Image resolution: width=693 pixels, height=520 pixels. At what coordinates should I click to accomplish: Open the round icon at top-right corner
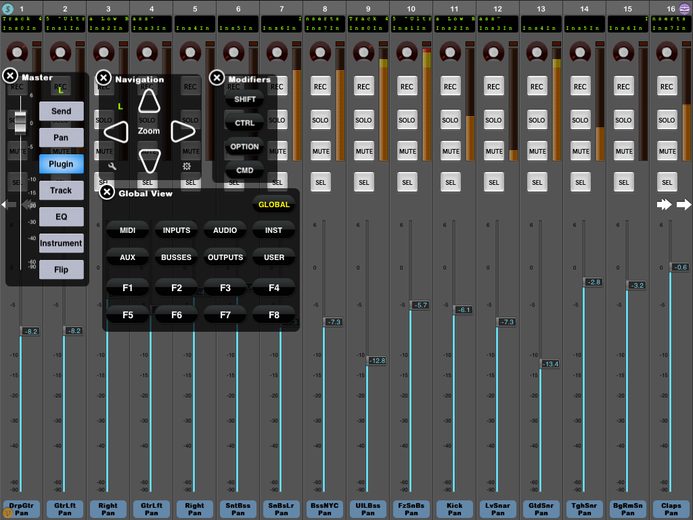[x=685, y=8]
